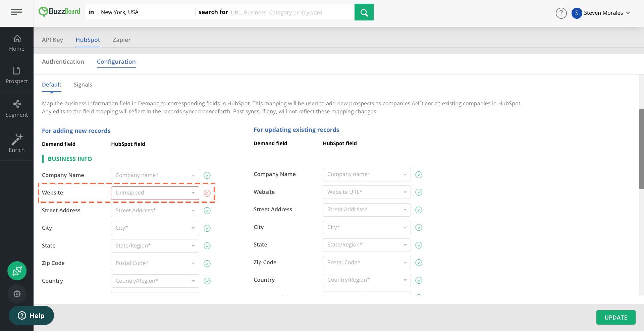The width and height of the screenshot is (644, 331).
Task: Open the State/Region dropdown for existing records
Action: [367, 245]
